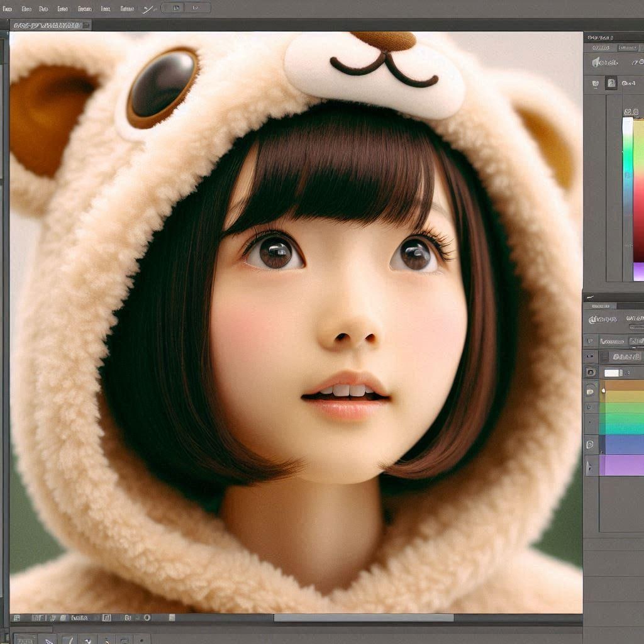Click the circle icon on the canvas status bar

click(x=147, y=618)
